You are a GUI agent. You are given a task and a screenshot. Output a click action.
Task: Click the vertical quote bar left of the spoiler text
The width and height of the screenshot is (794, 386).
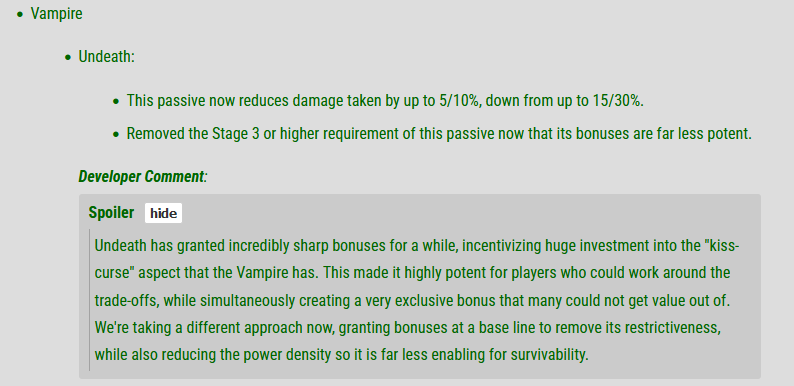pyautogui.click(x=90, y=300)
